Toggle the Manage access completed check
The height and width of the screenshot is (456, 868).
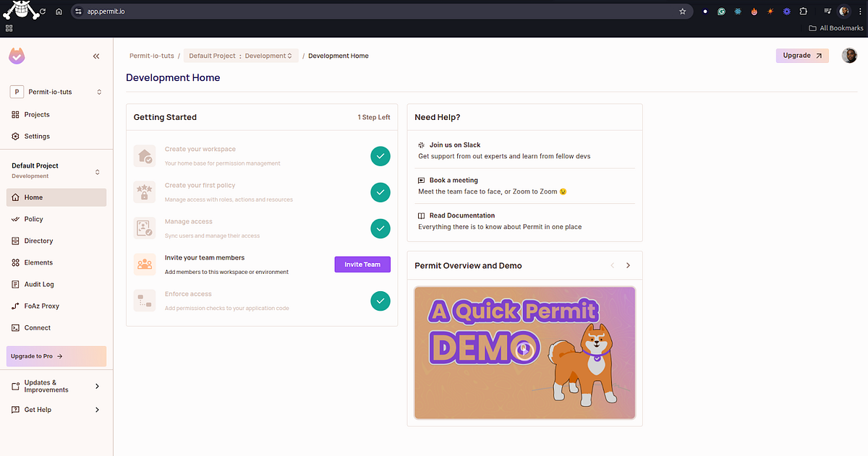(x=380, y=228)
